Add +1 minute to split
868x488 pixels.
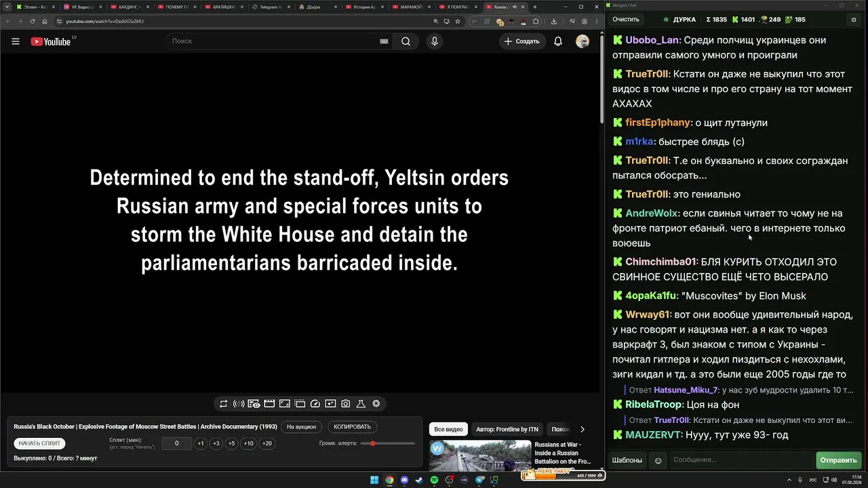tap(201, 443)
